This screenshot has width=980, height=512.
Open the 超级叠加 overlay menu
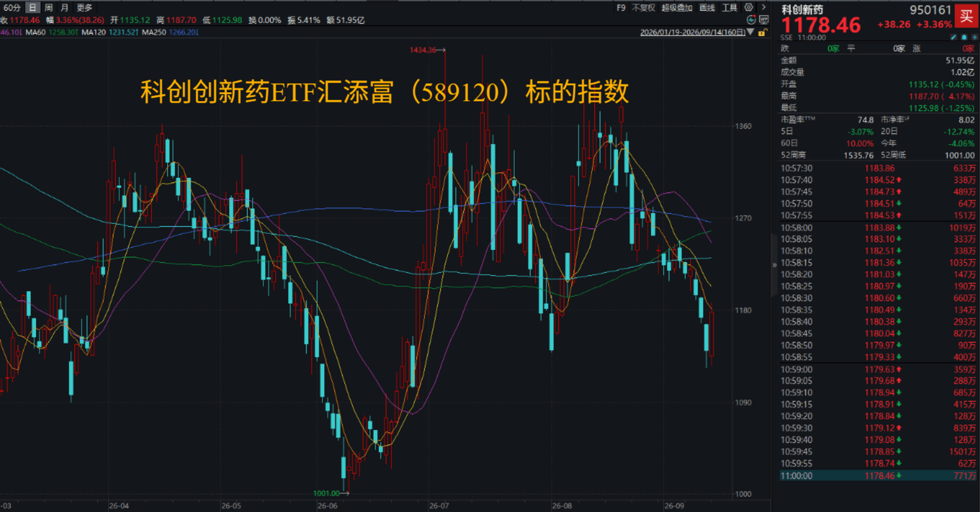677,8
